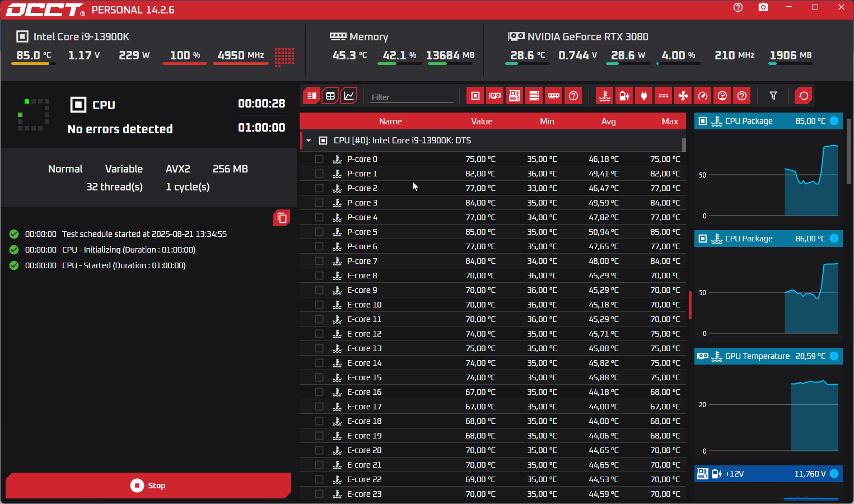
Task: Click the graphs panel vertical scrollbar
Action: click(849, 151)
